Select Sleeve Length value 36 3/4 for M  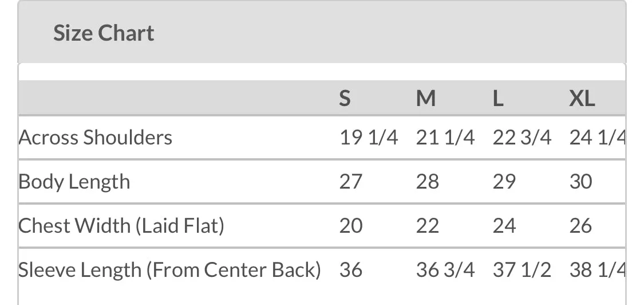[x=445, y=269]
